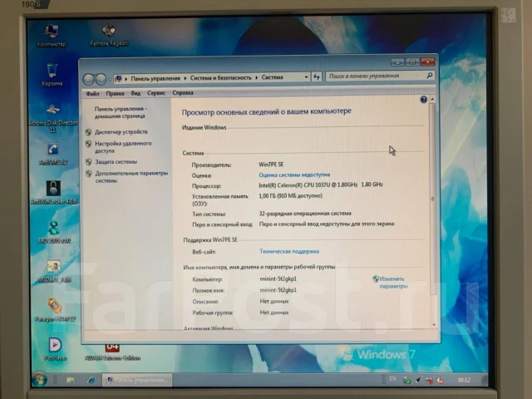The image size is (532, 399).
Task: Click the blue help question-mark icon
Action: pos(423,100)
